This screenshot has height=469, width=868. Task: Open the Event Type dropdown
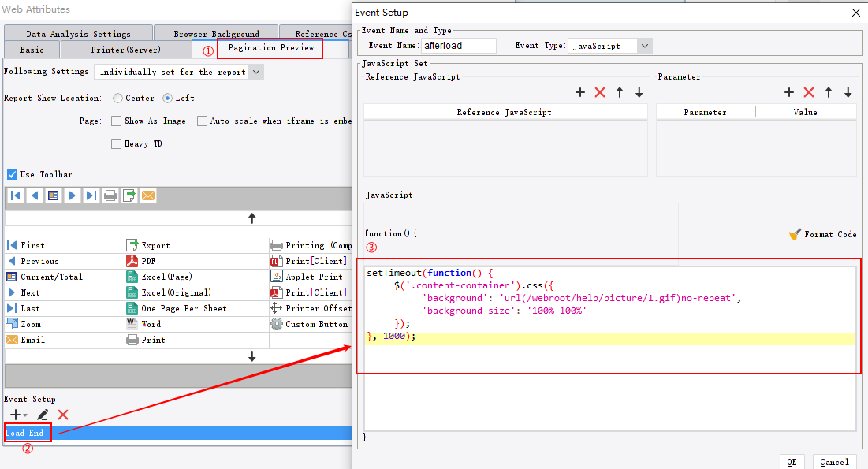coord(644,46)
